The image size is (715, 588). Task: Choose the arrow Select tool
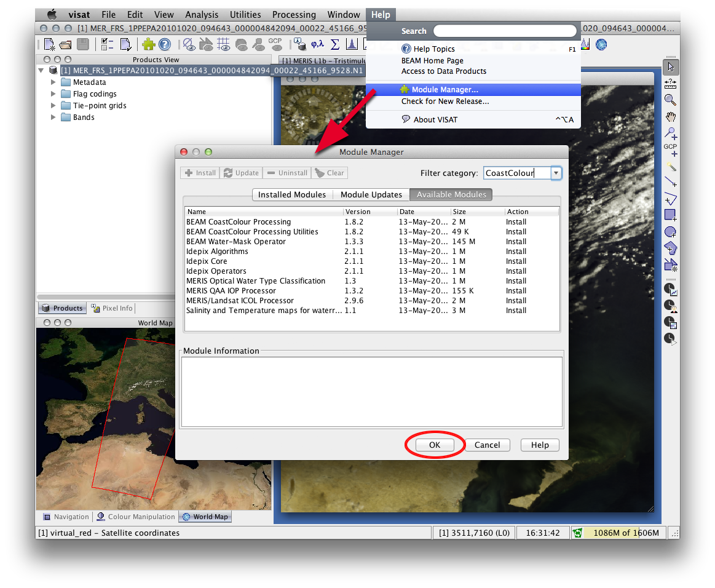[x=671, y=66]
